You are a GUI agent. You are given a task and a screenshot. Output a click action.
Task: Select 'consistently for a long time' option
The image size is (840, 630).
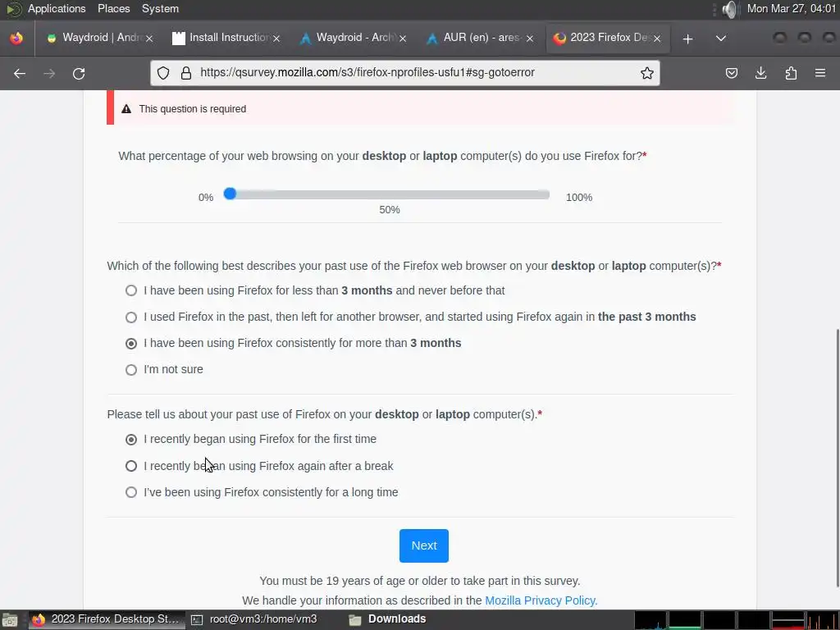[131, 492]
